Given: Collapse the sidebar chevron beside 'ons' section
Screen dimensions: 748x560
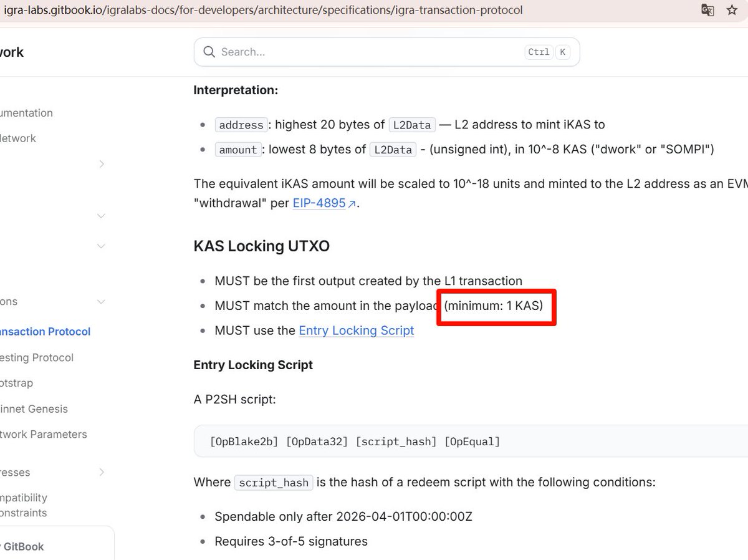Looking at the screenshot, I should coord(102,302).
